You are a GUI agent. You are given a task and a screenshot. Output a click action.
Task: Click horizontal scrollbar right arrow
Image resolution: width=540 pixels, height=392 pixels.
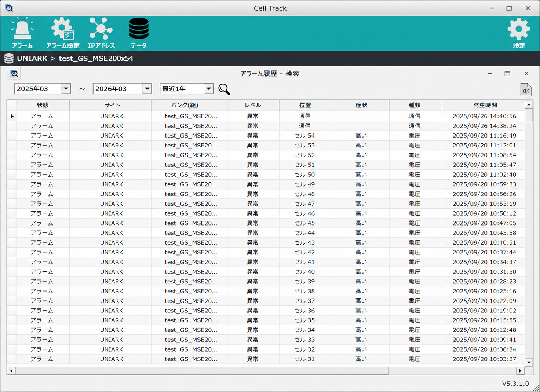[520, 371]
